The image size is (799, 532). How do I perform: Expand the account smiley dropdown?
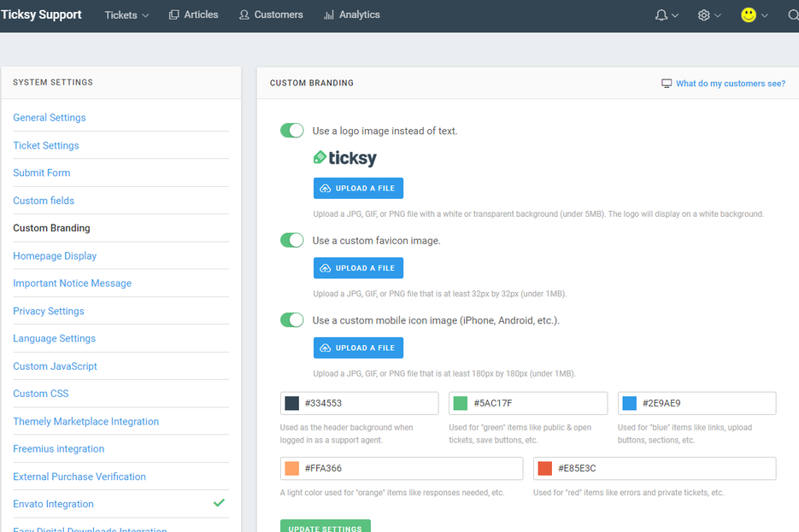click(764, 15)
